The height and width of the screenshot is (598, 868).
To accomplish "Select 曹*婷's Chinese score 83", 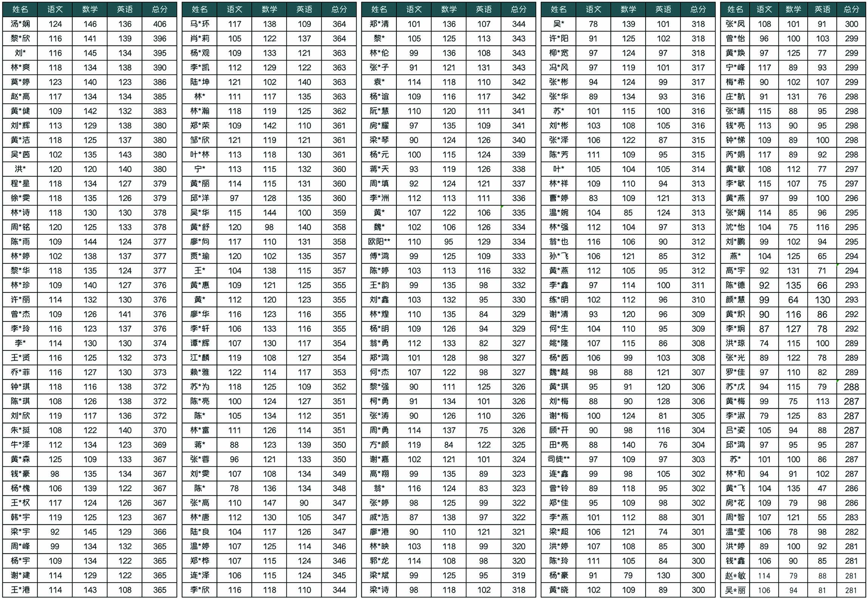I will point(594,198).
